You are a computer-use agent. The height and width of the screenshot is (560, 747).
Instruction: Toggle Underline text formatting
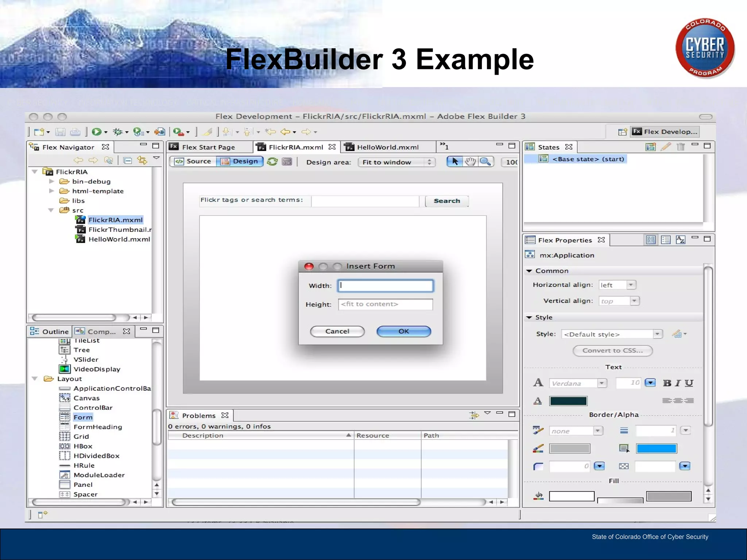pos(689,383)
